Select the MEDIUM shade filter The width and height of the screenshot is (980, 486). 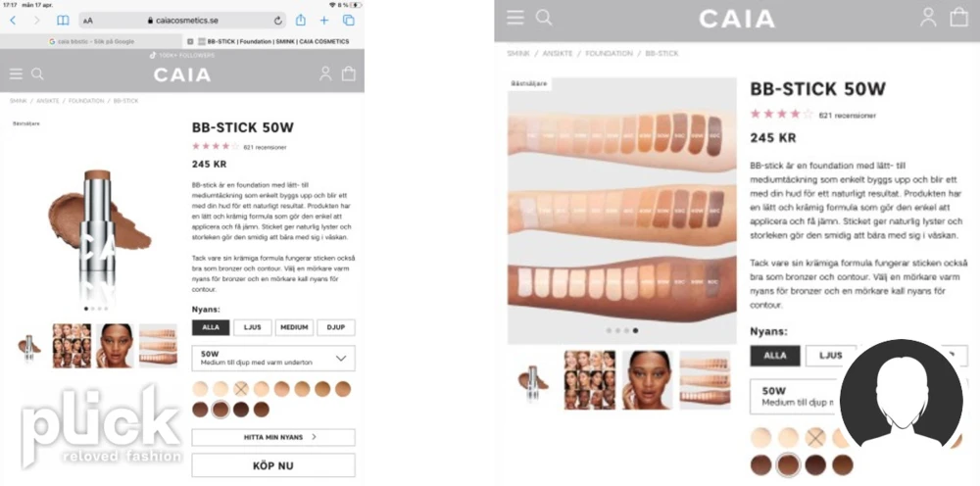point(294,327)
